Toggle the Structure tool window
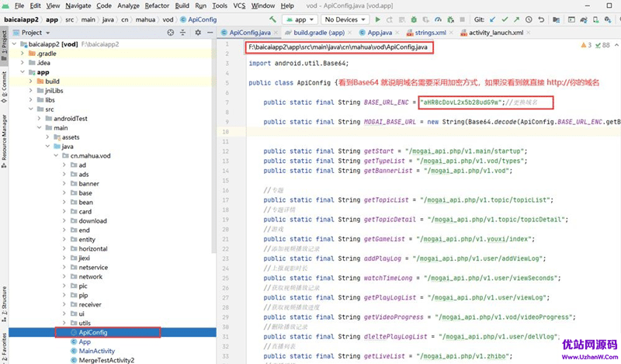 (x=4, y=303)
